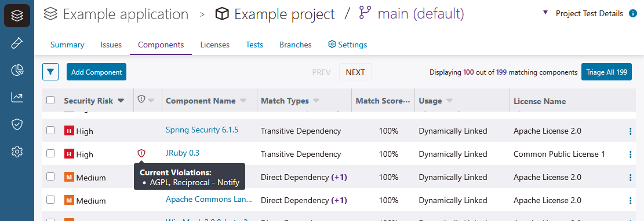Open Match Types column dropdown arrow
This screenshot has height=221, width=644.
point(316,101)
